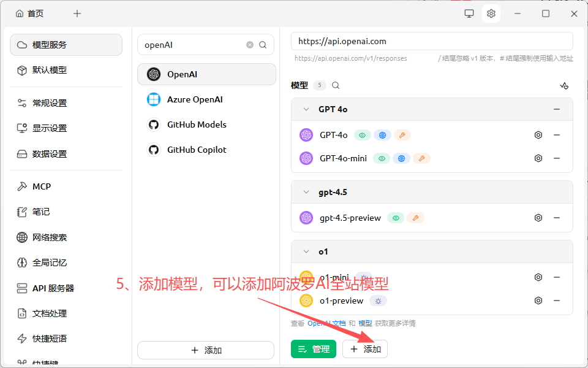The image size is (588, 368).
Task: Expand the gpt-4.5 group chevron
Action: pos(306,191)
